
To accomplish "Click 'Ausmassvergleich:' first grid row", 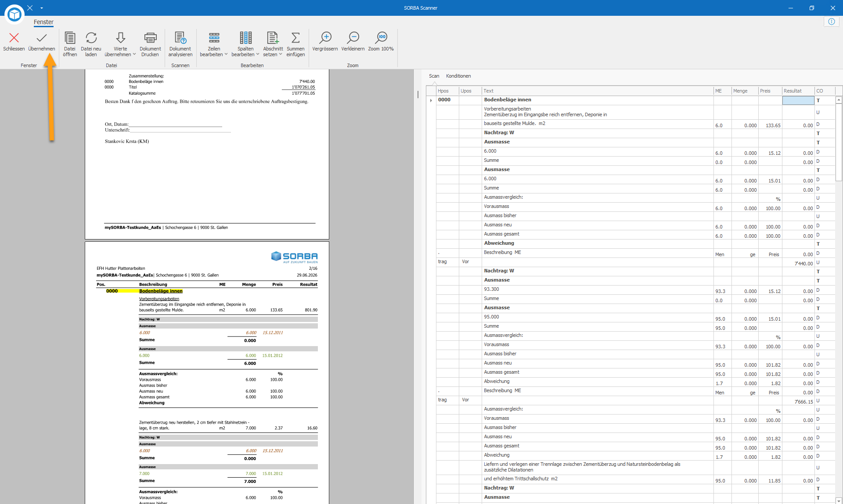I will [x=598, y=197].
